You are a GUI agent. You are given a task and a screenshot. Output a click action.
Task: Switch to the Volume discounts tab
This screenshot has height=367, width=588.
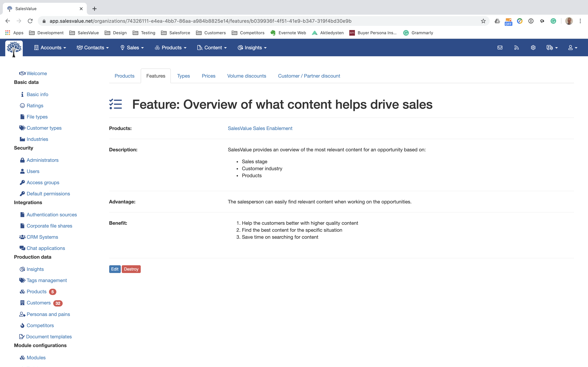247,76
